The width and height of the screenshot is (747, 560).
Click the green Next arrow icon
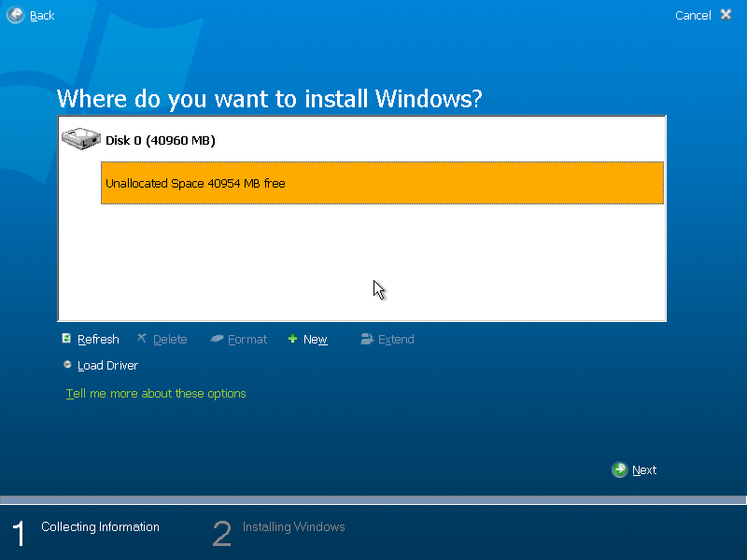(x=620, y=469)
